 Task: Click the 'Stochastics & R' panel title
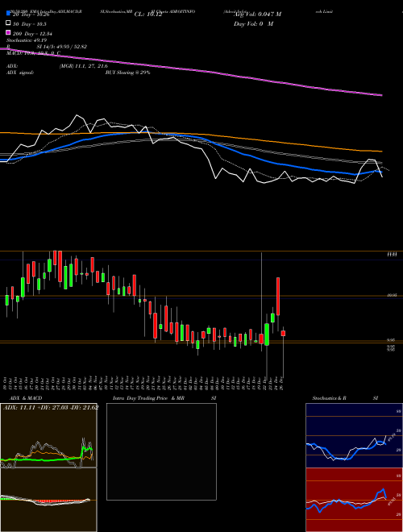329,398
